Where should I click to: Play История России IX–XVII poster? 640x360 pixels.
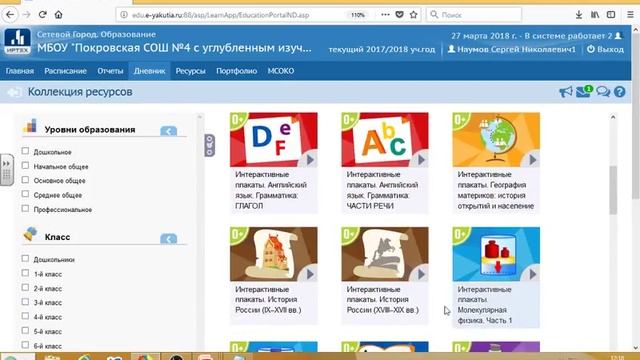310,274
